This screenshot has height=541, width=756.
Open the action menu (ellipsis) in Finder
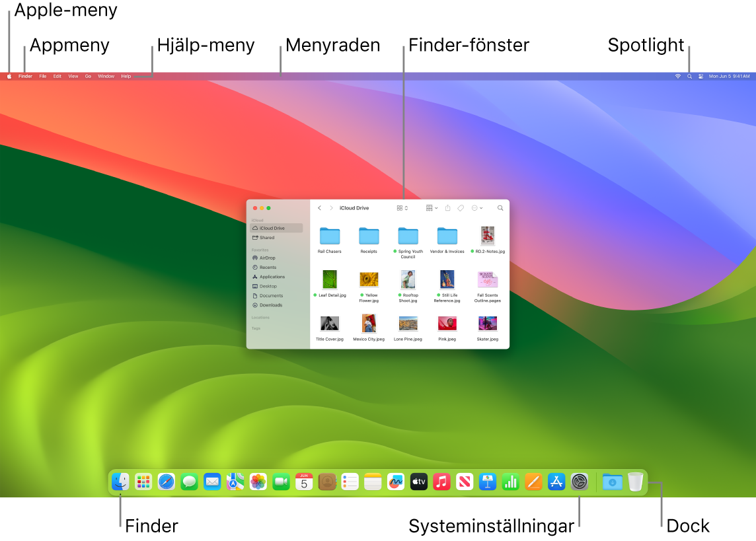point(476,207)
